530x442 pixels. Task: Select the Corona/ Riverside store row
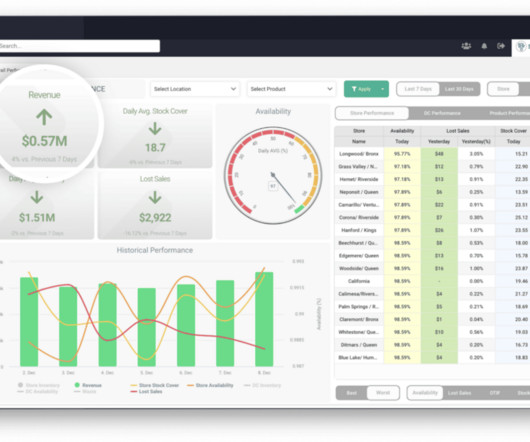point(432,217)
